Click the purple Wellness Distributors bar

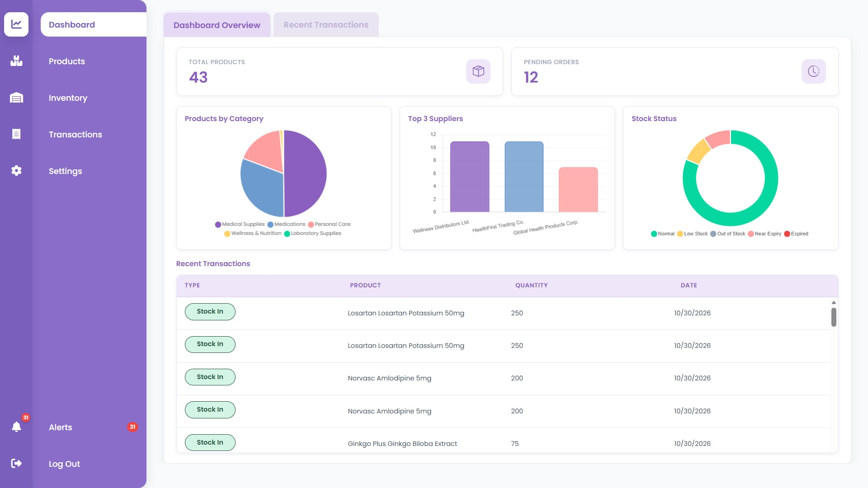tap(470, 177)
